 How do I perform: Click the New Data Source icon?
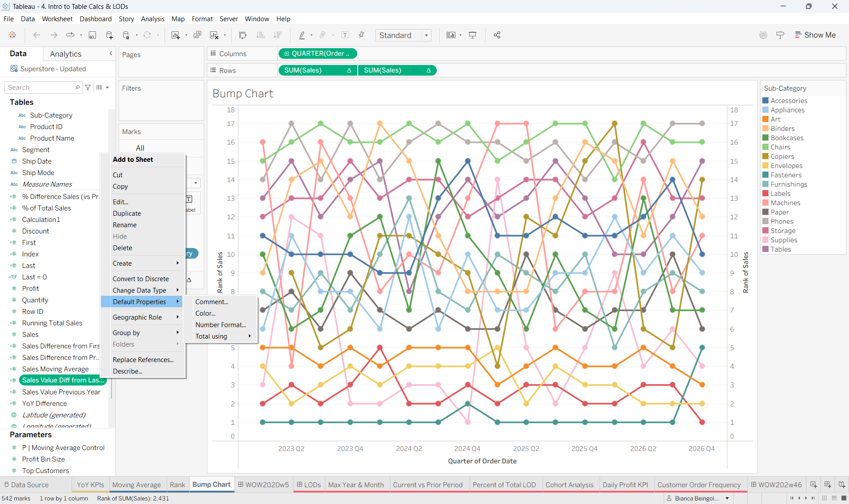pyautogui.click(x=109, y=35)
